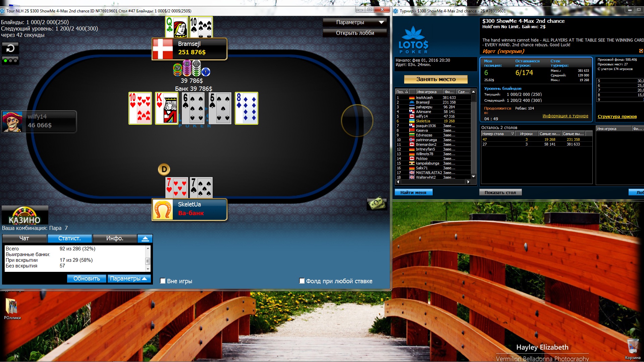Click the cashier money icon
Viewport: 644px width, 362px height.
(x=377, y=203)
